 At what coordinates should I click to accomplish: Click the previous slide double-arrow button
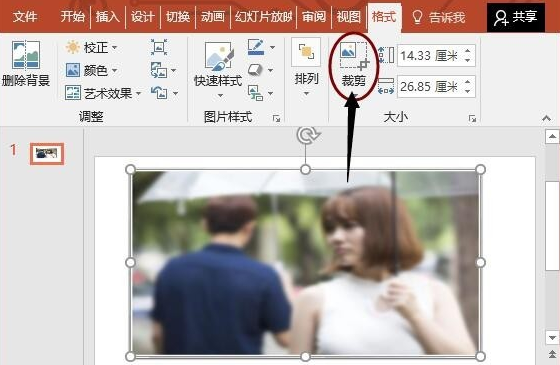click(552, 354)
